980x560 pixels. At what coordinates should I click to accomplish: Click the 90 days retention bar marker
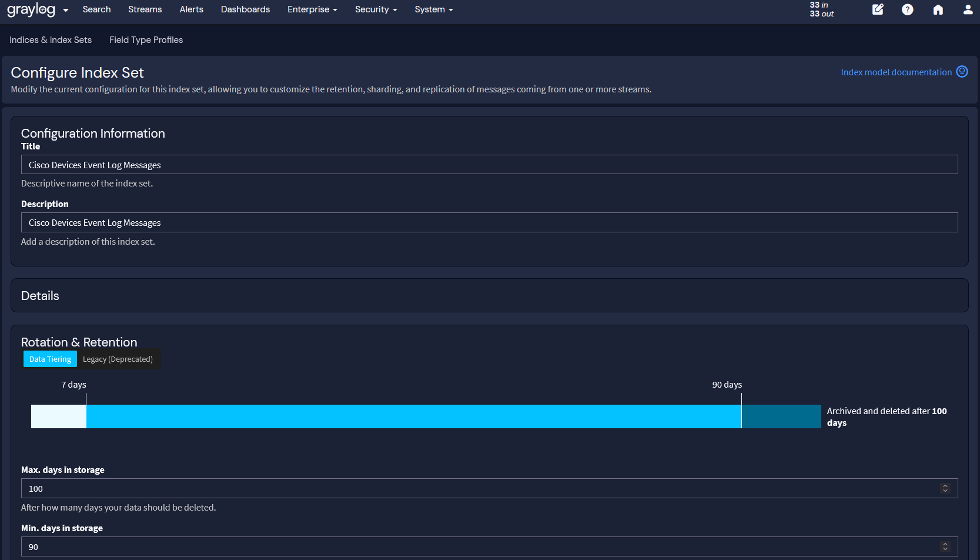741,416
